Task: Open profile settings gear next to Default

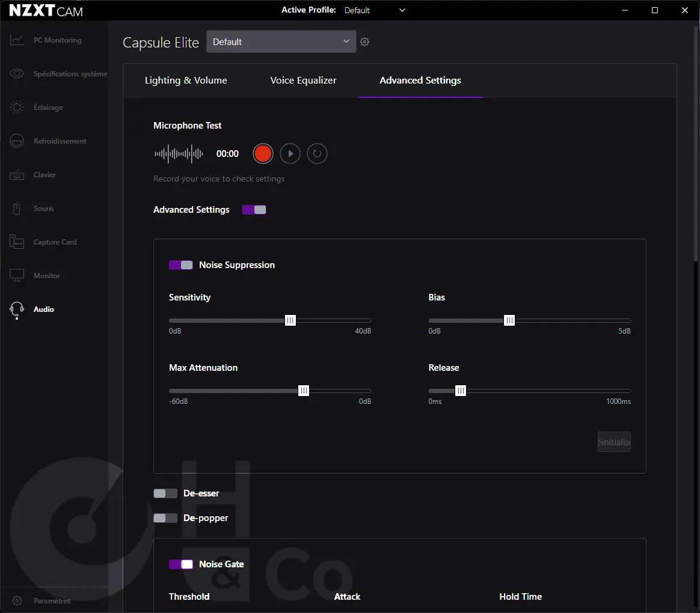Action: coord(364,41)
